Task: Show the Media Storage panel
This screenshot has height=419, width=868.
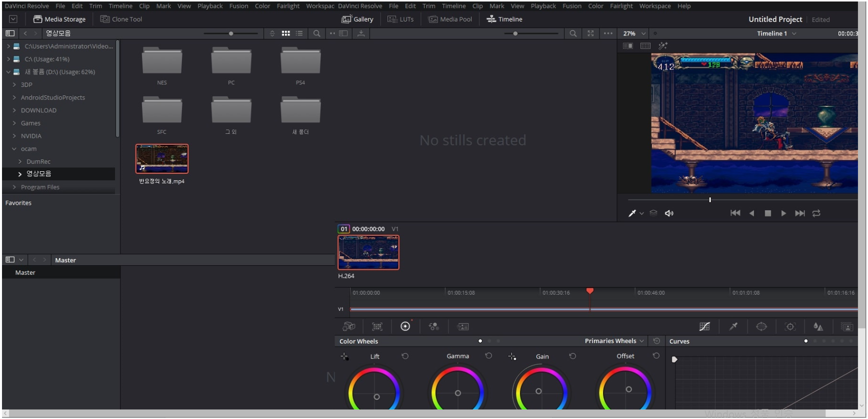Action: coord(59,19)
